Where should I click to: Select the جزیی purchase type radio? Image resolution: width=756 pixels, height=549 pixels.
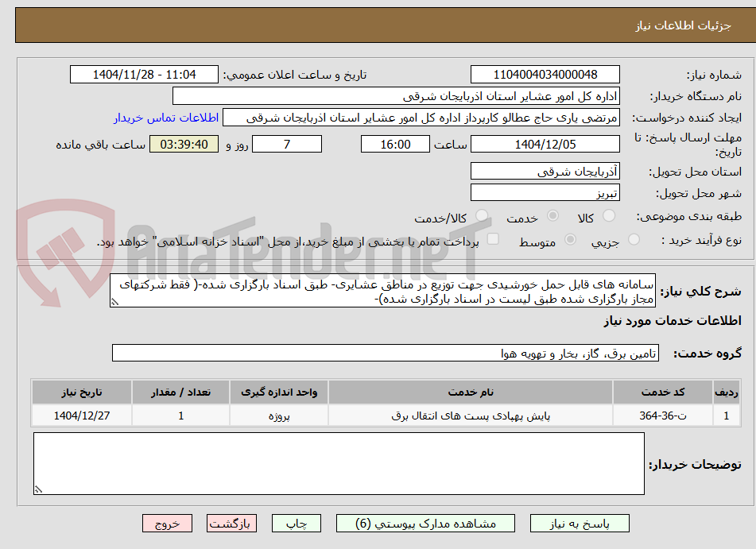point(634,239)
